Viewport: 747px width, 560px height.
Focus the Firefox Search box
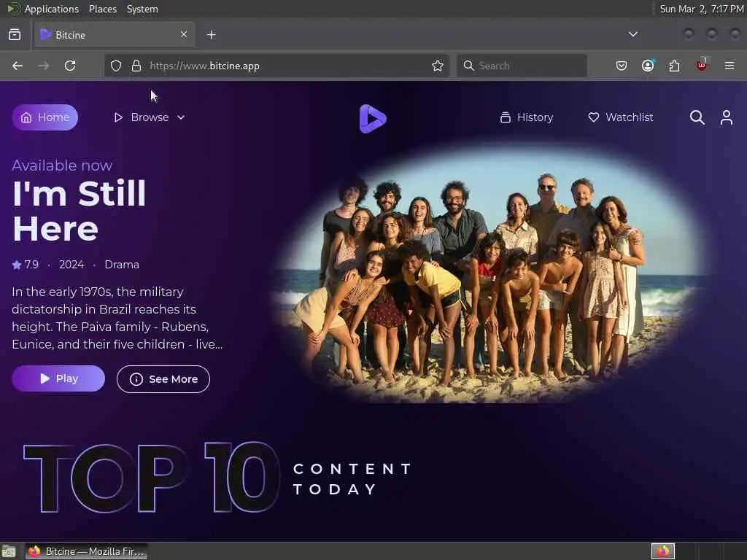[522, 66]
